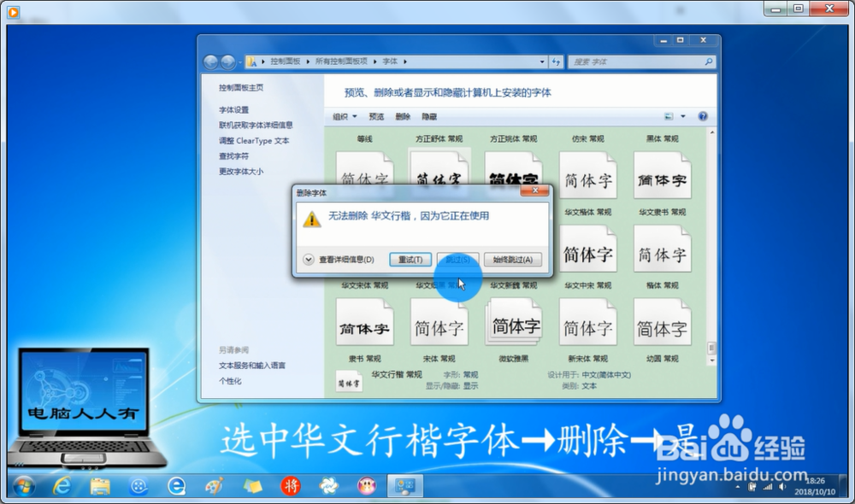Open second blue e browser taskbar icon
855x504 pixels.
[176, 485]
